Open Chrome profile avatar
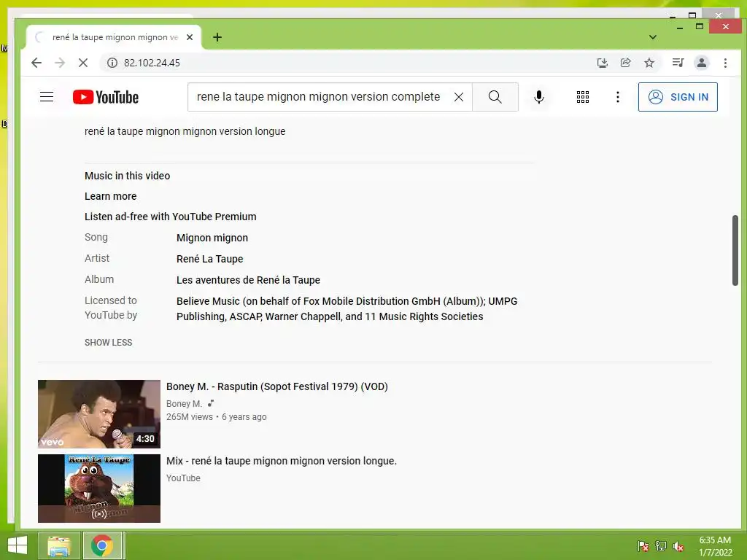747x560 pixels. tap(701, 63)
